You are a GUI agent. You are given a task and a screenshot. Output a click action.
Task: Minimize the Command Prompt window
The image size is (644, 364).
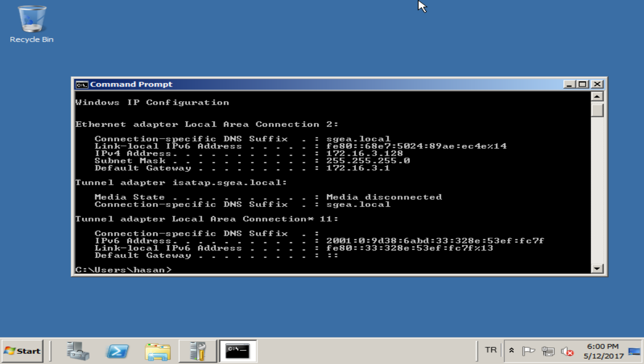pyautogui.click(x=569, y=84)
